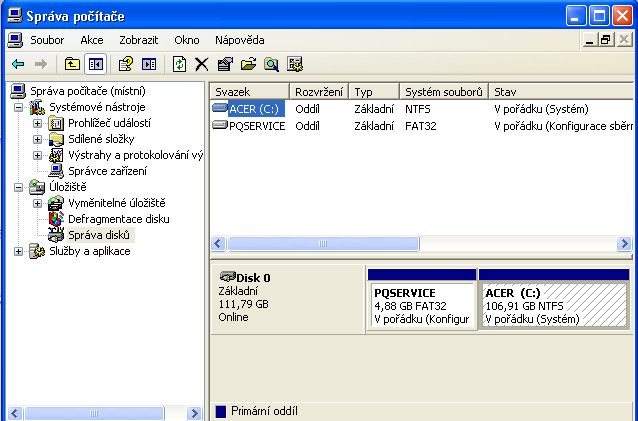The height and width of the screenshot is (421, 638).
Task: Click the last toolbar settings icon
Action: tap(295, 64)
